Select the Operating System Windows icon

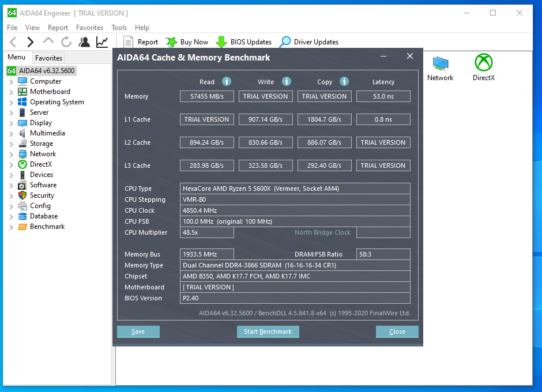coord(22,102)
